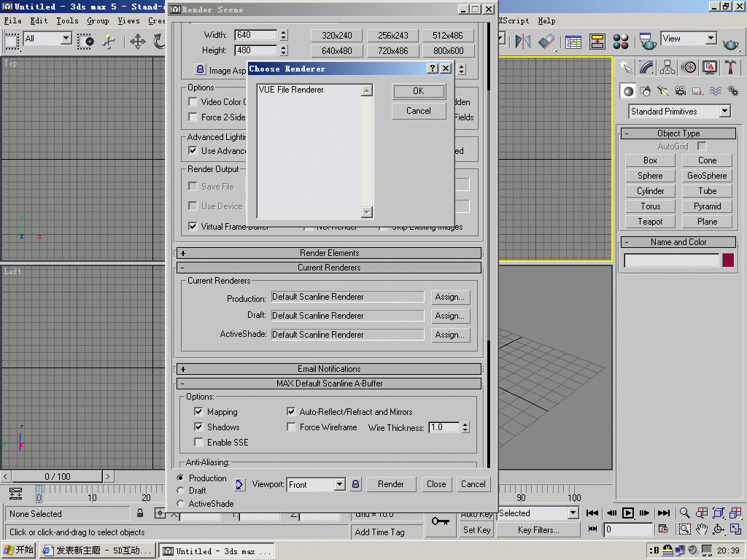This screenshot has height=560, width=747.
Task: Switch to the Hierarchy panel tab
Action: point(667,67)
